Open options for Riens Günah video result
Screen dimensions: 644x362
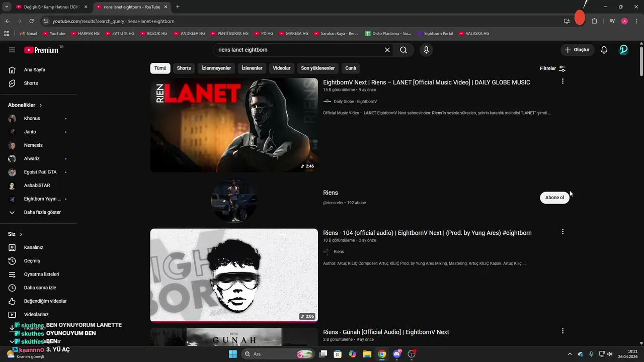coord(562,331)
